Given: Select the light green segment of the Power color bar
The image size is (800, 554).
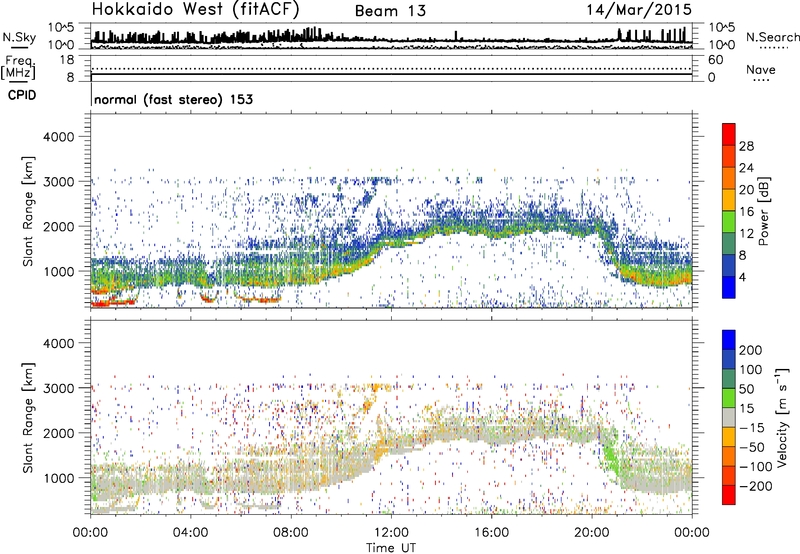Looking at the screenshot, I should pos(729,221).
